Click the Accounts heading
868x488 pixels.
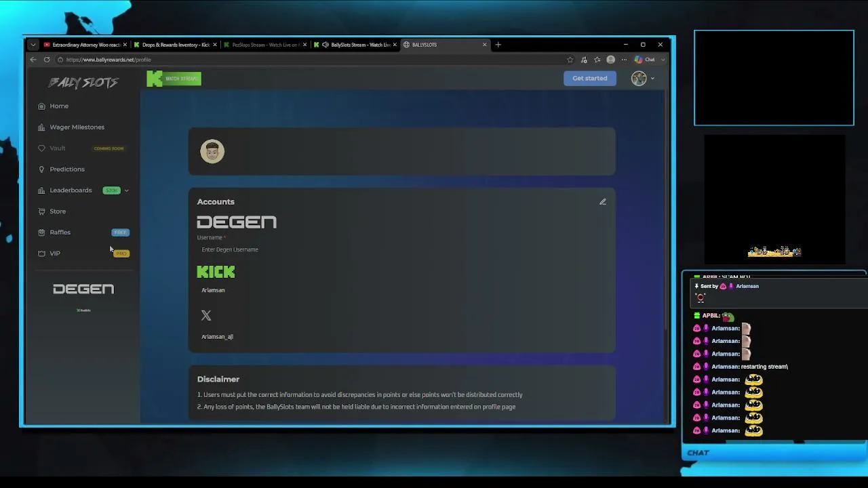pyautogui.click(x=216, y=202)
